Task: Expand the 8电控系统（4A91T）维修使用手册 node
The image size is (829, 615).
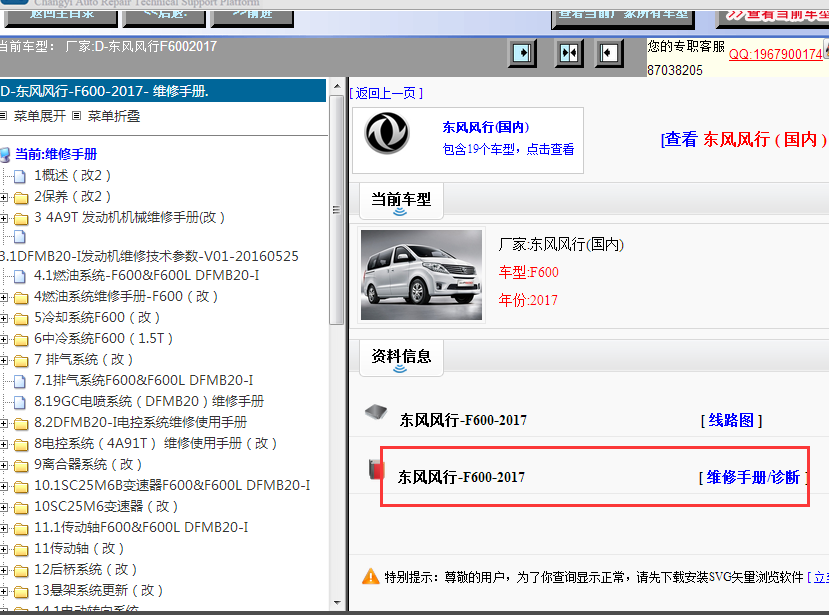Action: point(4,444)
